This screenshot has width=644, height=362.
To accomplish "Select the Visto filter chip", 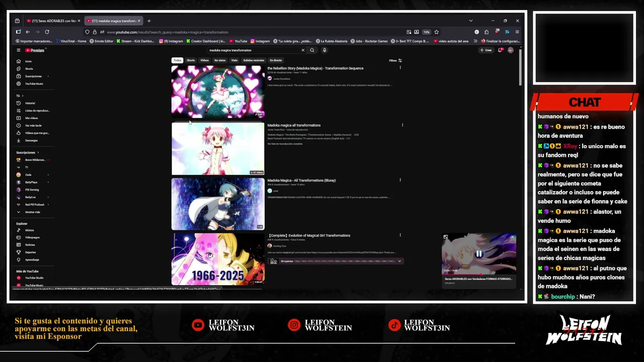I will click(234, 60).
